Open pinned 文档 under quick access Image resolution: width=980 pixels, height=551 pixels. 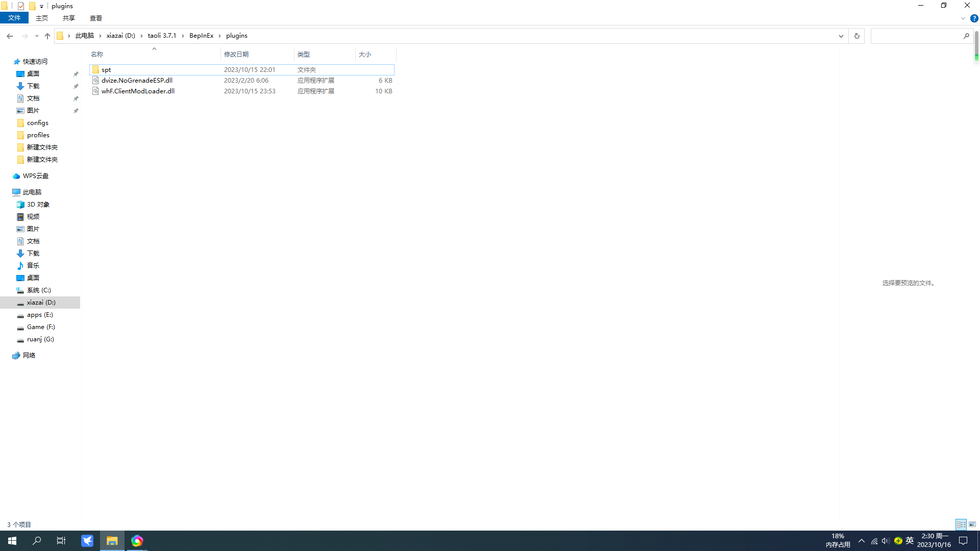(33, 98)
